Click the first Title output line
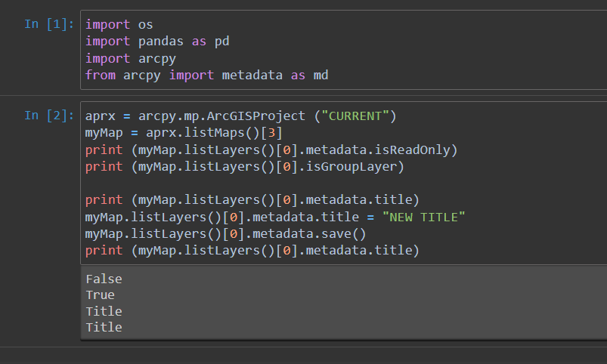 pyautogui.click(x=104, y=311)
